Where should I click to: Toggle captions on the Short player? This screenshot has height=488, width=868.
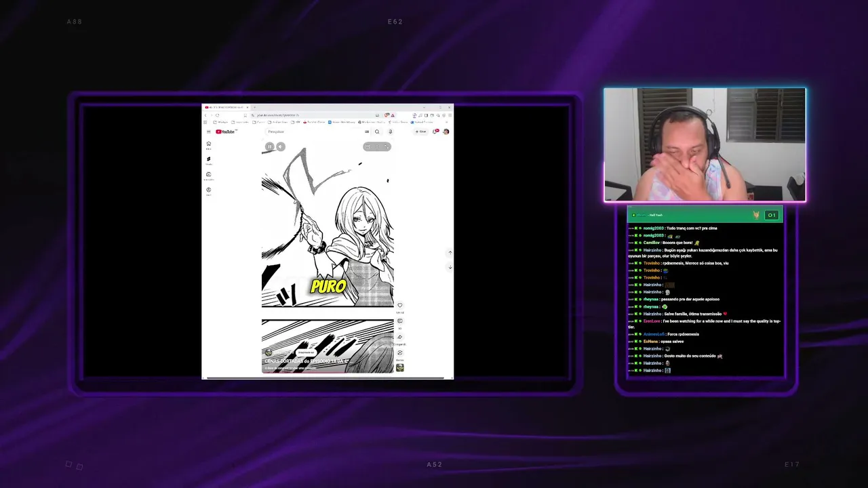368,146
